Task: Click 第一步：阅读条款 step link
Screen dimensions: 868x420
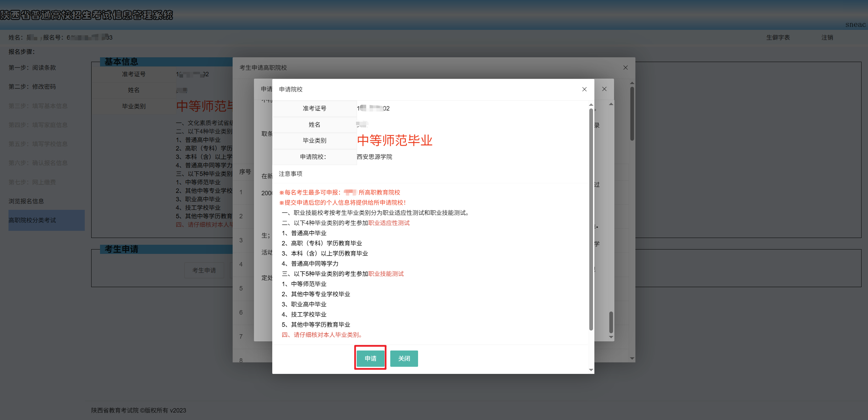Action: [x=32, y=67]
